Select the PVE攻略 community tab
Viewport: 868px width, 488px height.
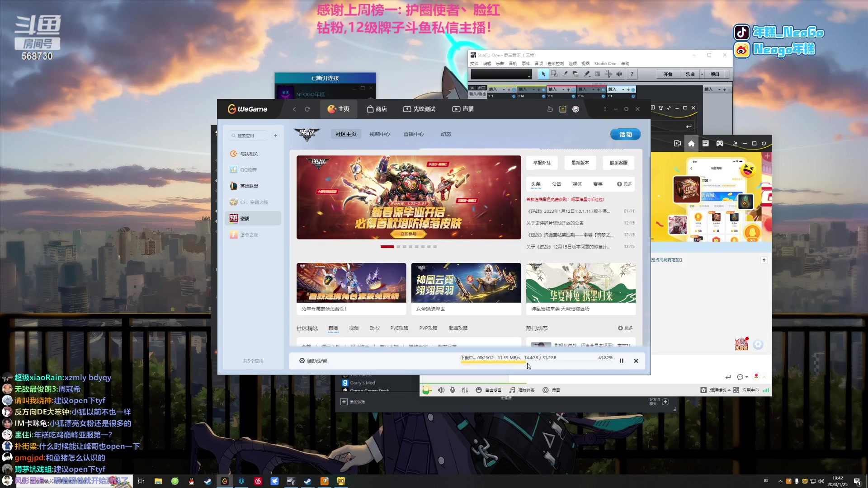pyautogui.click(x=399, y=328)
